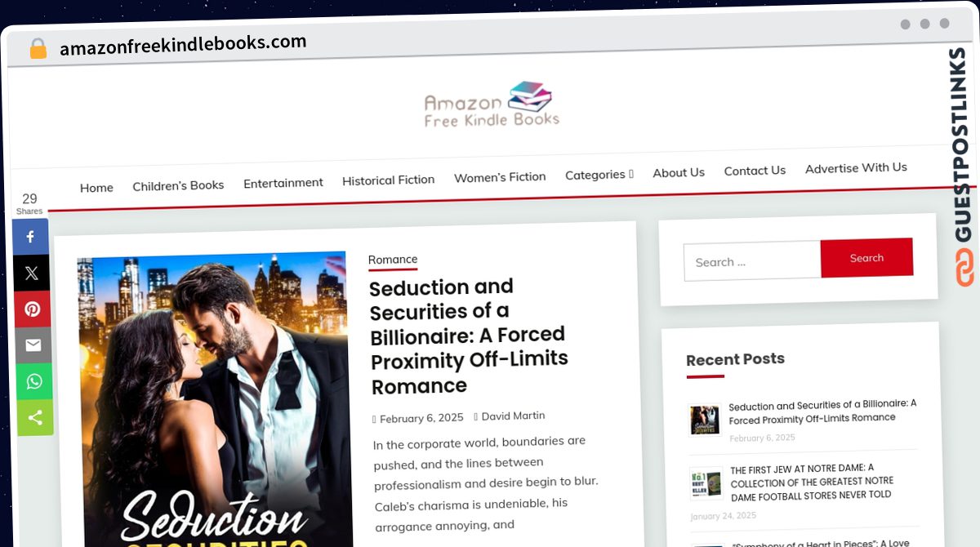Open the Seduction and Securities article title
The height and width of the screenshot is (547, 980).
click(467, 336)
